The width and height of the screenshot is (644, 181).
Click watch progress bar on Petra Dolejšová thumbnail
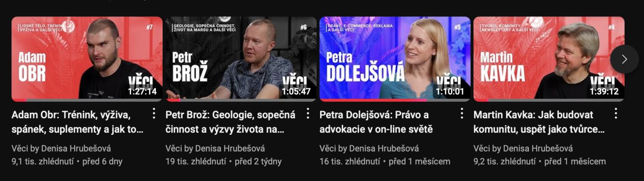395,100
